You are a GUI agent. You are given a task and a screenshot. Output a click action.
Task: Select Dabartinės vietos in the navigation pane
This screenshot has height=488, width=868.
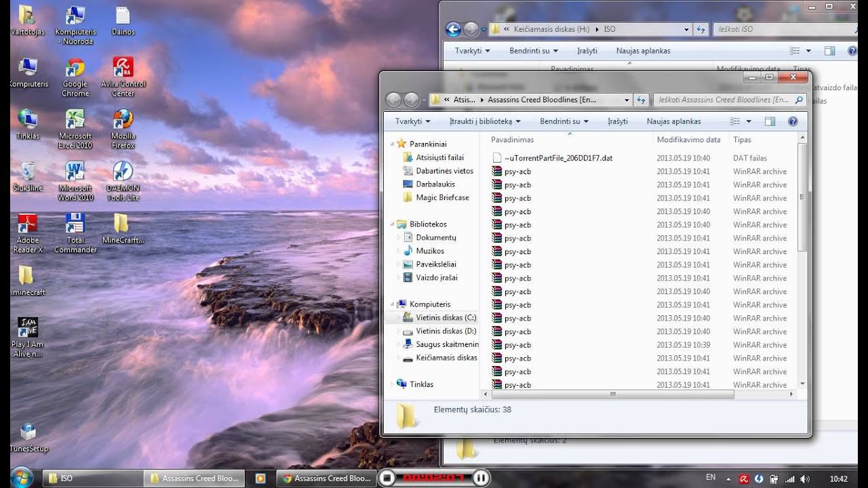tap(444, 171)
